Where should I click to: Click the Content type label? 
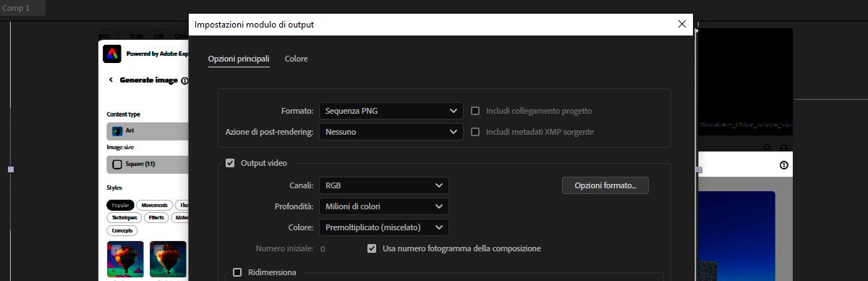click(124, 114)
